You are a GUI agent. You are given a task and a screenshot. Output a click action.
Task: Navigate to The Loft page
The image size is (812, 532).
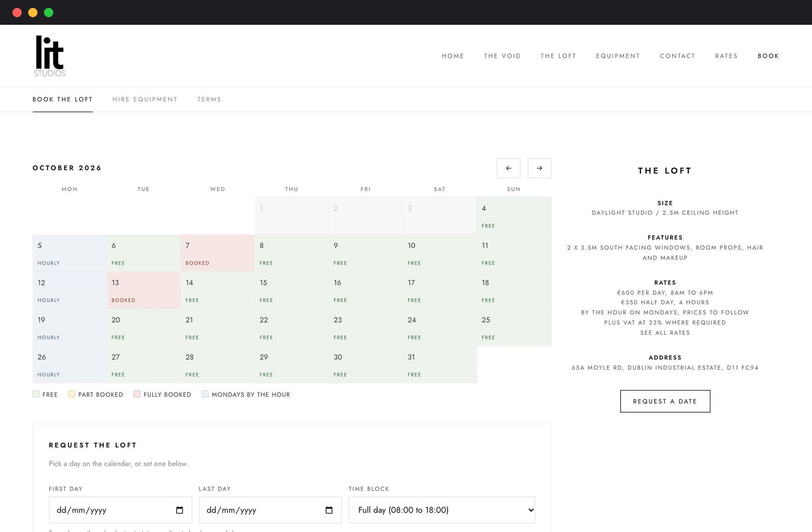(x=558, y=56)
